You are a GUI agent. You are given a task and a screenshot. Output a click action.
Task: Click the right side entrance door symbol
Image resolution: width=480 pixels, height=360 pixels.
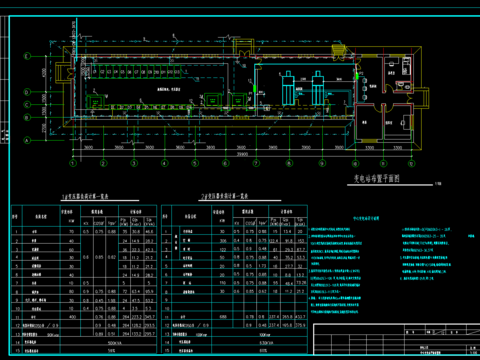click(421, 97)
